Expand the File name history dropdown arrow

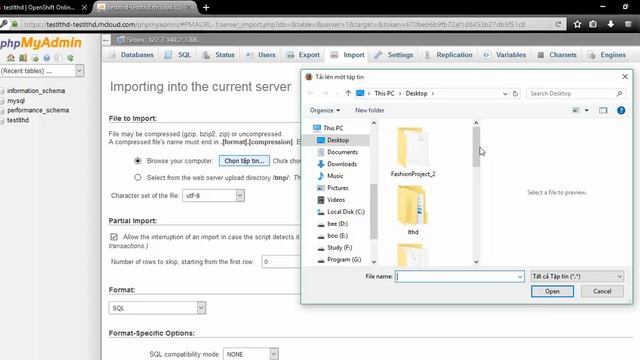tap(520, 277)
